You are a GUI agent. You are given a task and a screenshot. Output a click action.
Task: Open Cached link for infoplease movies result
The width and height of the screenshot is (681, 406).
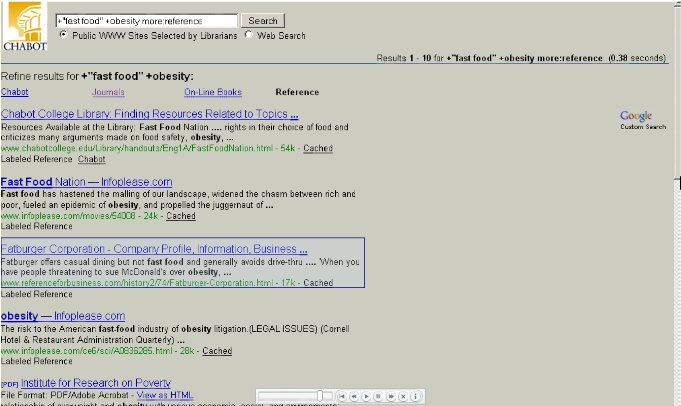[181, 216]
